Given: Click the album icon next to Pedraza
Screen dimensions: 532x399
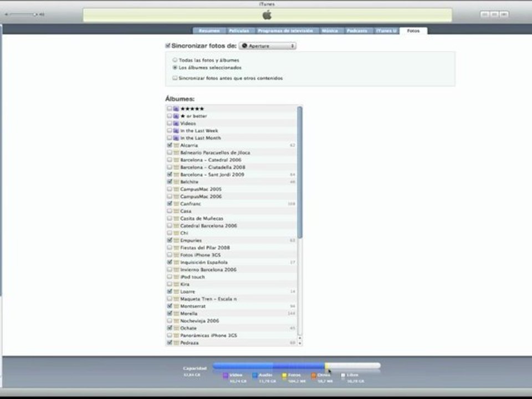Looking at the screenshot, I should 176,342.
